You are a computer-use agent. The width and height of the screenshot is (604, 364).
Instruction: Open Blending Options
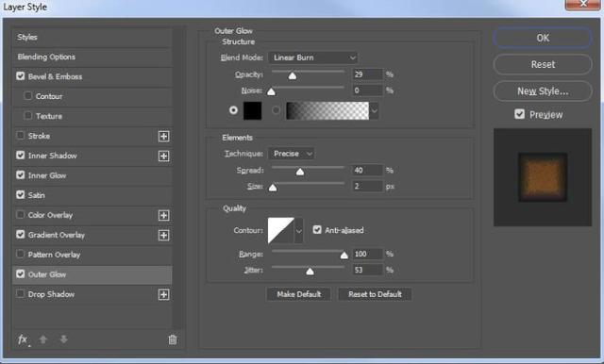coord(92,57)
